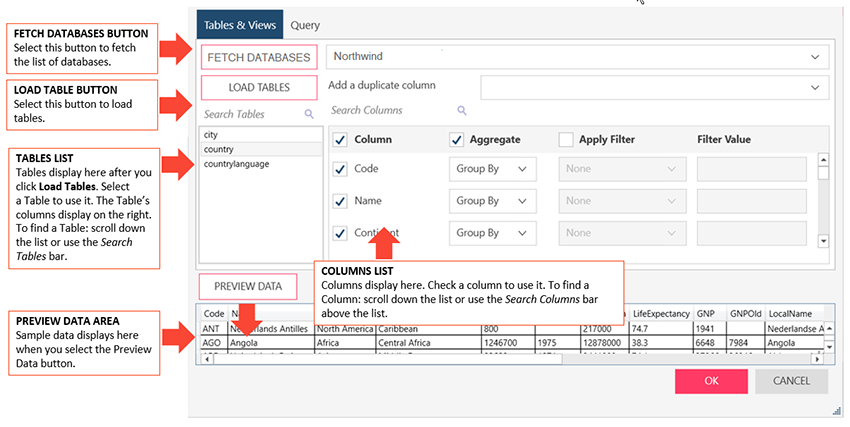
Task: Enable the Apply Filter checkbox
Action: [566, 140]
